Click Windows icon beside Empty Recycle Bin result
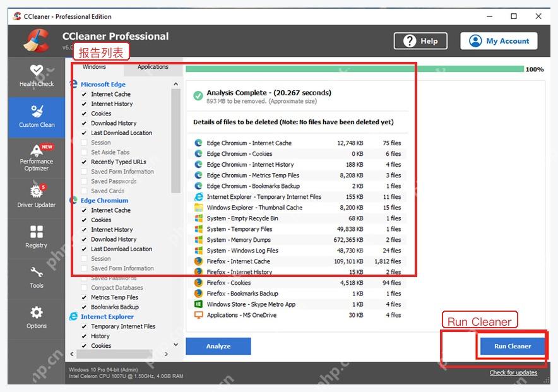This screenshot has width=558, height=392. click(198, 218)
